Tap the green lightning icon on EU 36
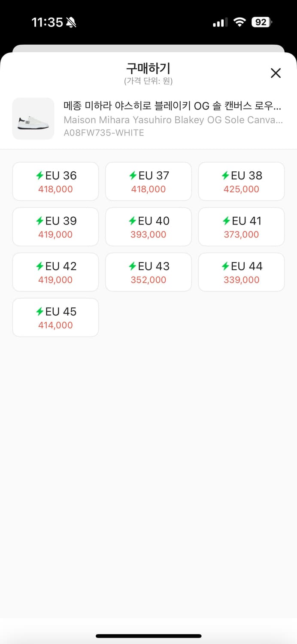297x644 pixels. coord(40,175)
